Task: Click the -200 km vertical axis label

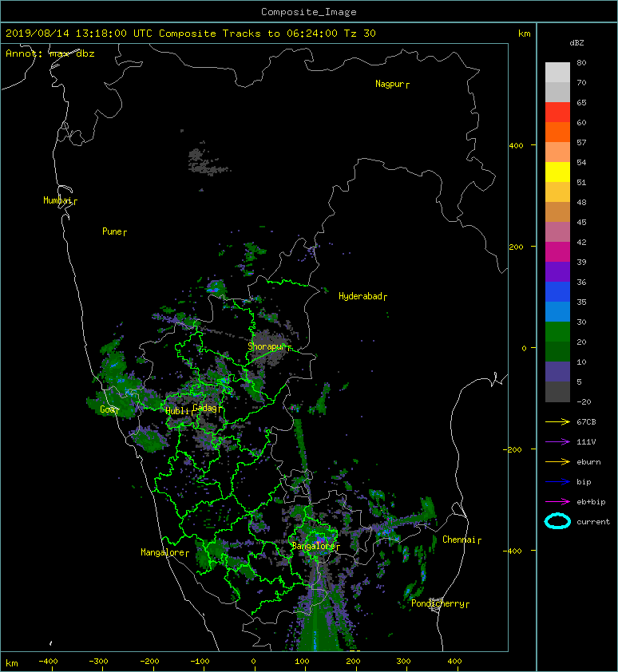Action: pos(513,449)
